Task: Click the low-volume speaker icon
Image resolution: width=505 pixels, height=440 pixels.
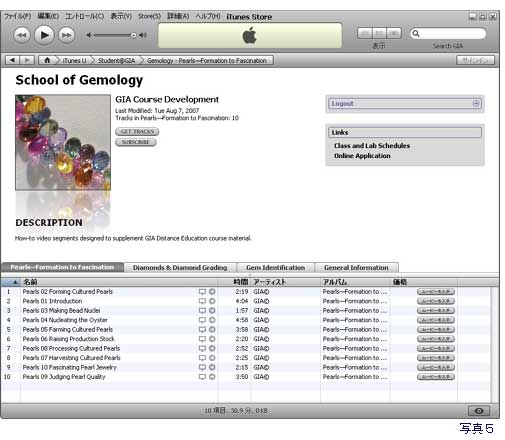Action: coord(89,35)
